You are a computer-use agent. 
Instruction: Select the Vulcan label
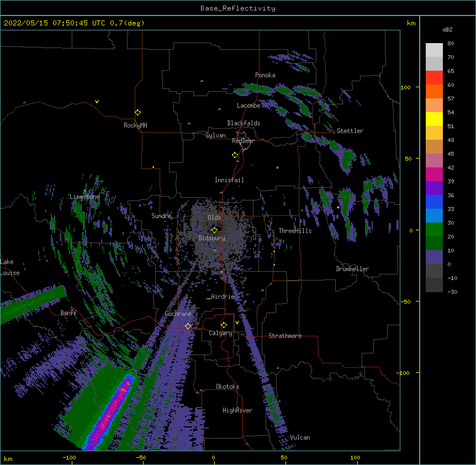[300, 437]
